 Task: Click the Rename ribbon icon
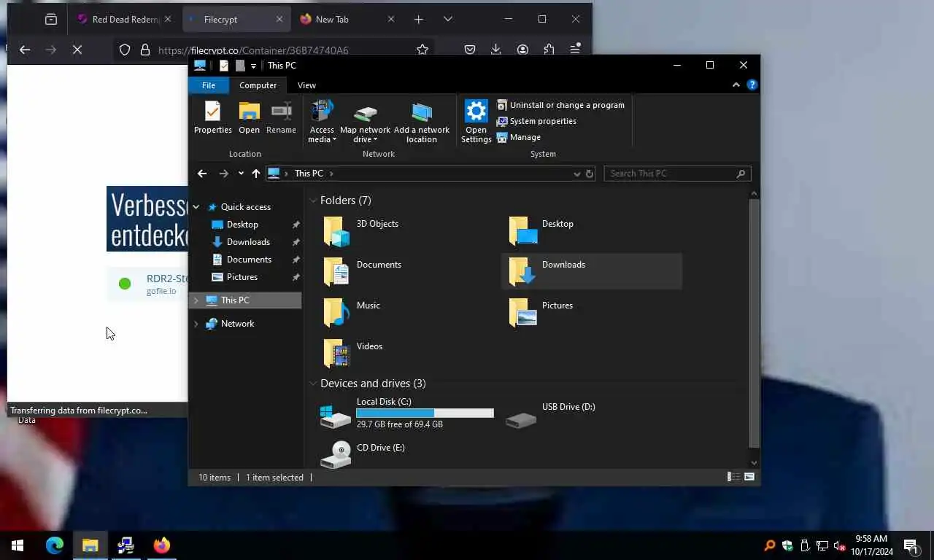pos(281,117)
